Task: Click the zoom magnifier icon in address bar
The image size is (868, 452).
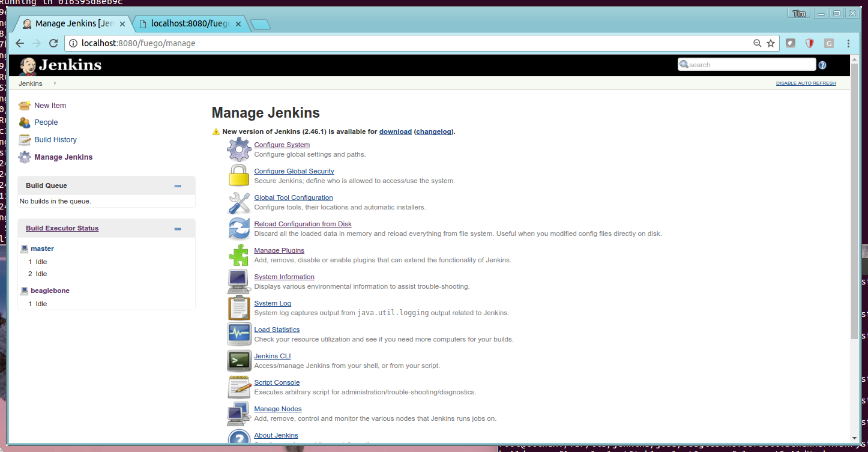Action: 758,43
